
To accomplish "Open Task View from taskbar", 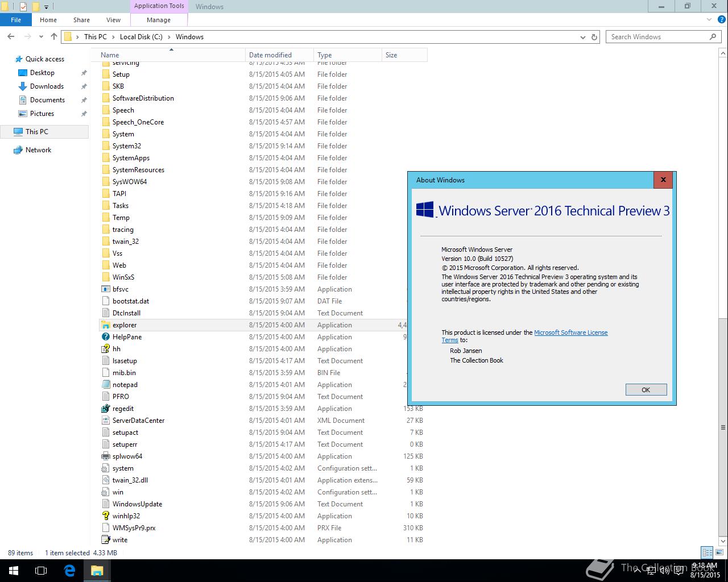I will [x=41, y=571].
